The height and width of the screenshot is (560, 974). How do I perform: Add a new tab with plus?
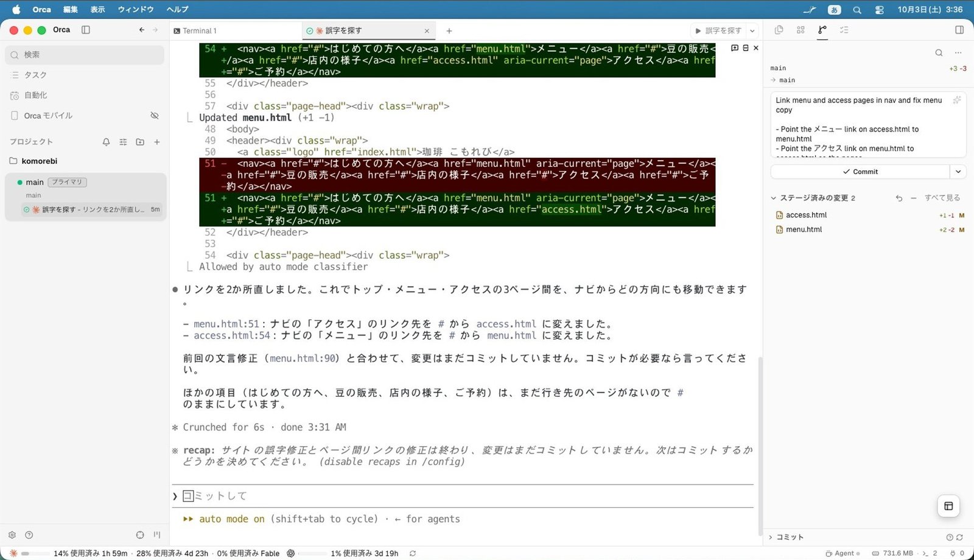pyautogui.click(x=449, y=31)
